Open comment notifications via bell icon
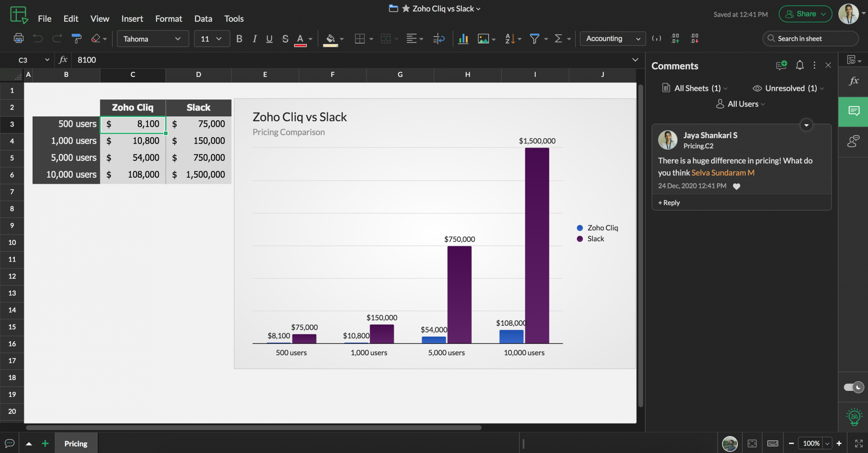Image resolution: width=868 pixels, height=453 pixels. point(799,65)
